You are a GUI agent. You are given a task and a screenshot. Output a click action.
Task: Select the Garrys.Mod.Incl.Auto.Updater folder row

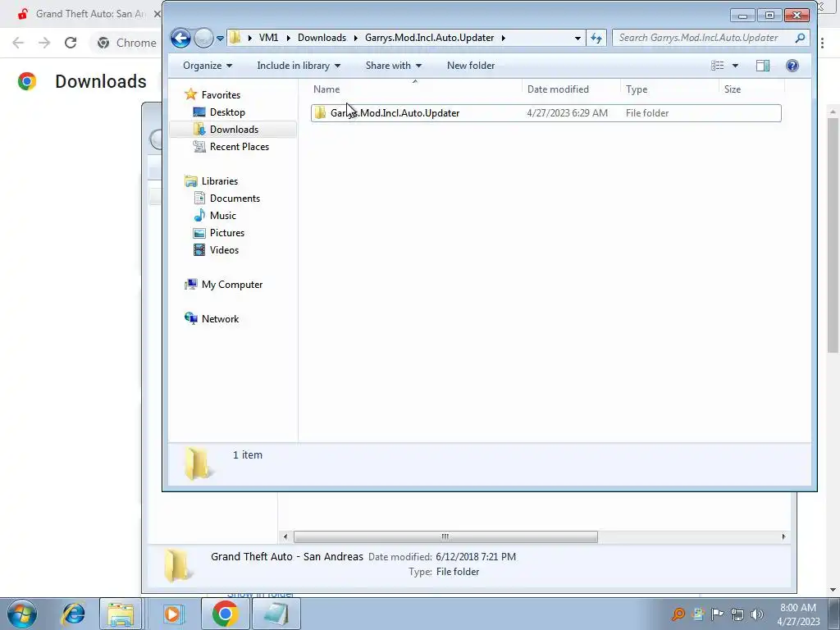pyautogui.click(x=546, y=113)
